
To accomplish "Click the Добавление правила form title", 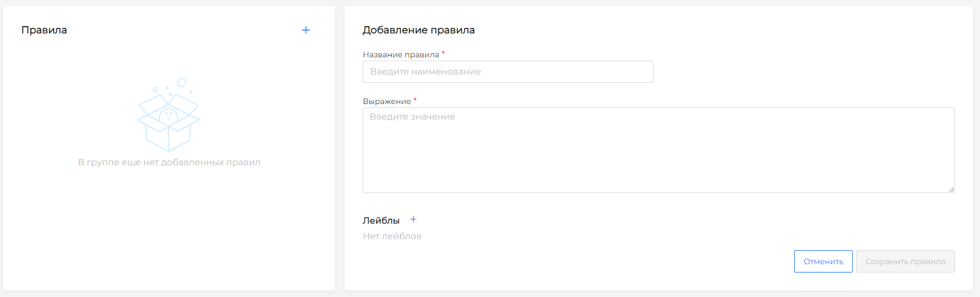I will tap(418, 30).
